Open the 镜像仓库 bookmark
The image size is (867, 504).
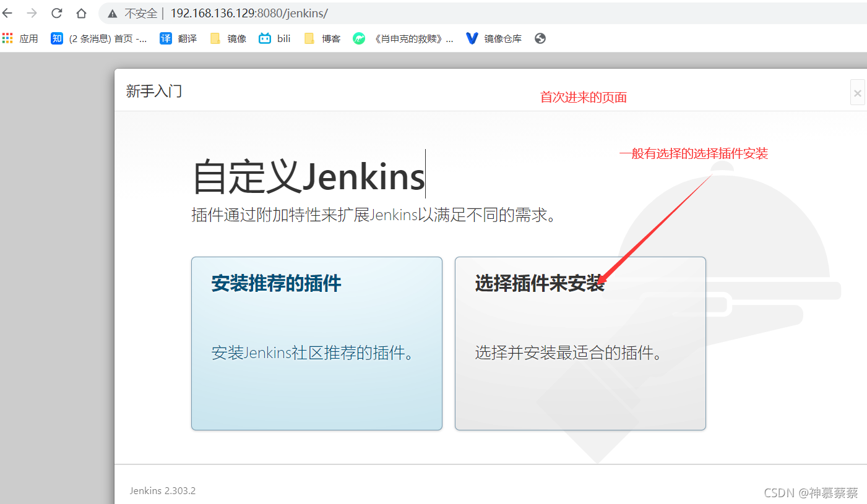pyautogui.click(x=494, y=38)
